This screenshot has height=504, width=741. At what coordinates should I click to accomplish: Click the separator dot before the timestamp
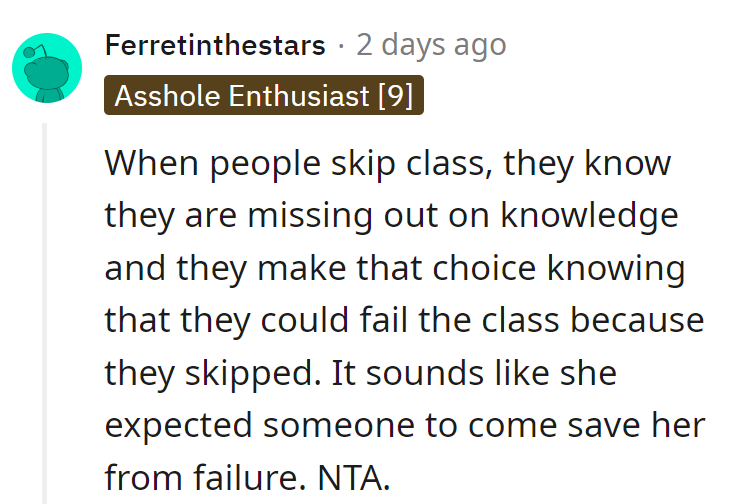pyautogui.click(x=340, y=45)
